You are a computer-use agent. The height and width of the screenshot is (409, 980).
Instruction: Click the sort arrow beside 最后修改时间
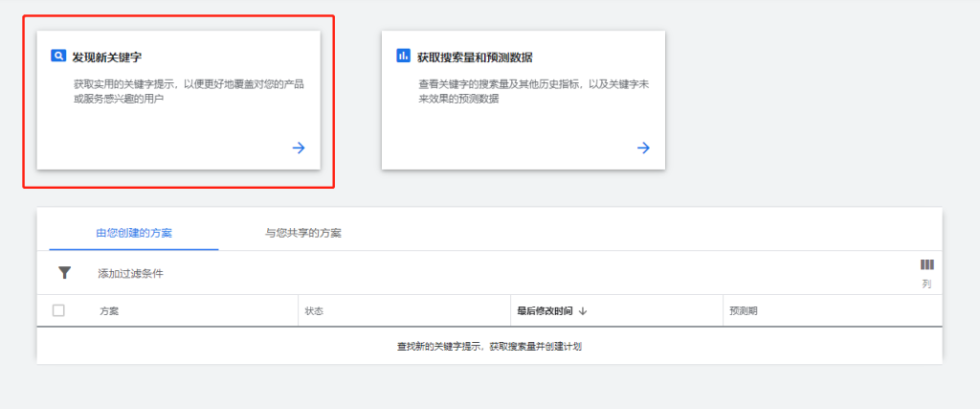click(x=583, y=311)
